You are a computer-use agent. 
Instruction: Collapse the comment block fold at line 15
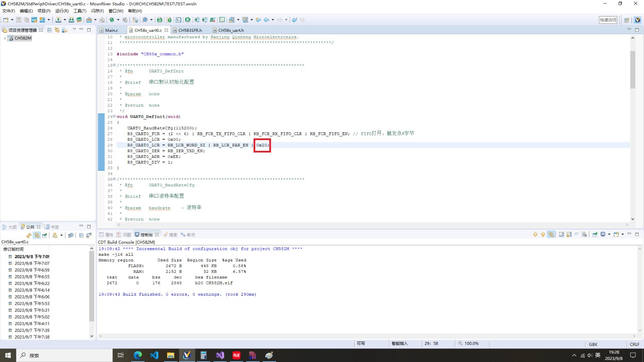point(114,65)
